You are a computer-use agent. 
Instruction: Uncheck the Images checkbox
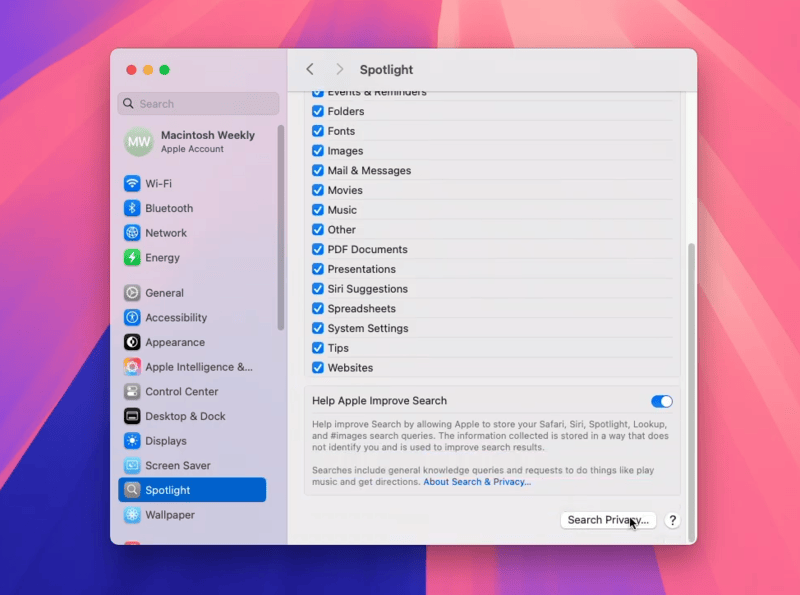point(318,151)
